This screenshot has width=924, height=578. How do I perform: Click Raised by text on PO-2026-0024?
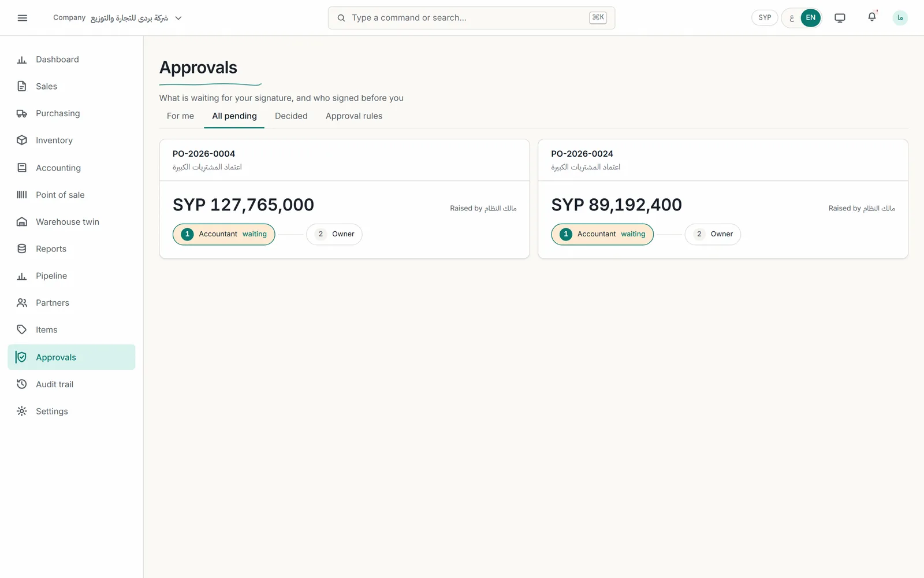tap(862, 208)
